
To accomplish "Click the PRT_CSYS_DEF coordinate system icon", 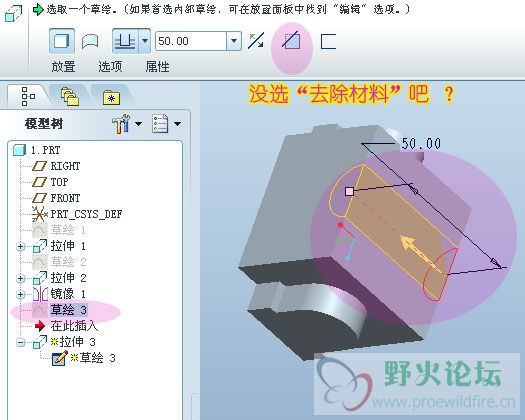I will click(40, 214).
